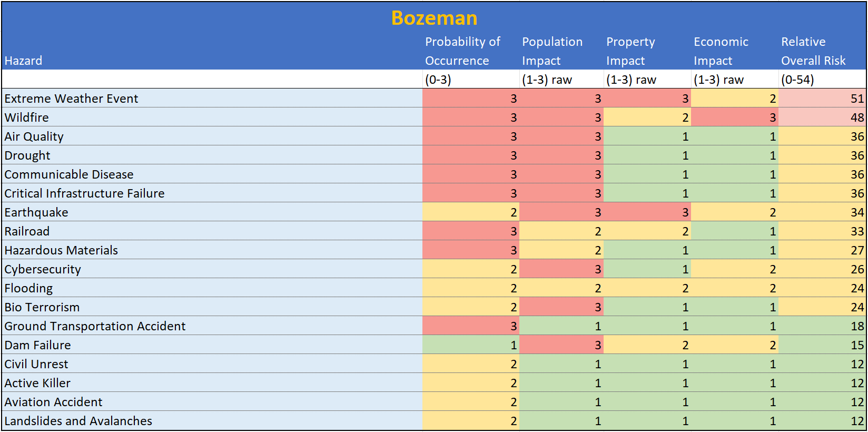Click the Property Impact header cell
868x432 pixels.
click(630, 51)
